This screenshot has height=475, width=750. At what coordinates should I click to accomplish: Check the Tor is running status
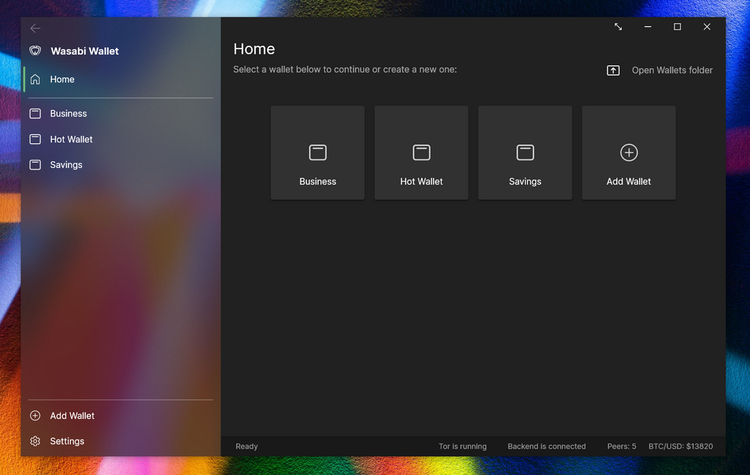pos(462,446)
